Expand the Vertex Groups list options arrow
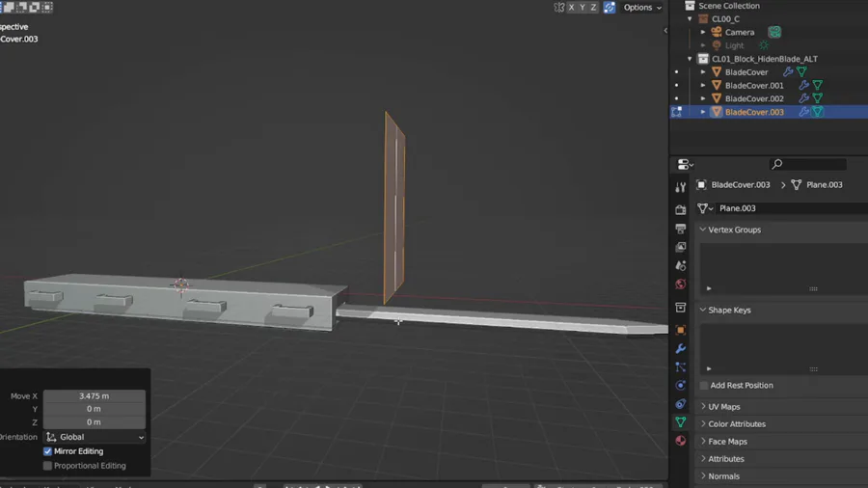Image resolution: width=868 pixels, height=488 pixels. click(709, 288)
